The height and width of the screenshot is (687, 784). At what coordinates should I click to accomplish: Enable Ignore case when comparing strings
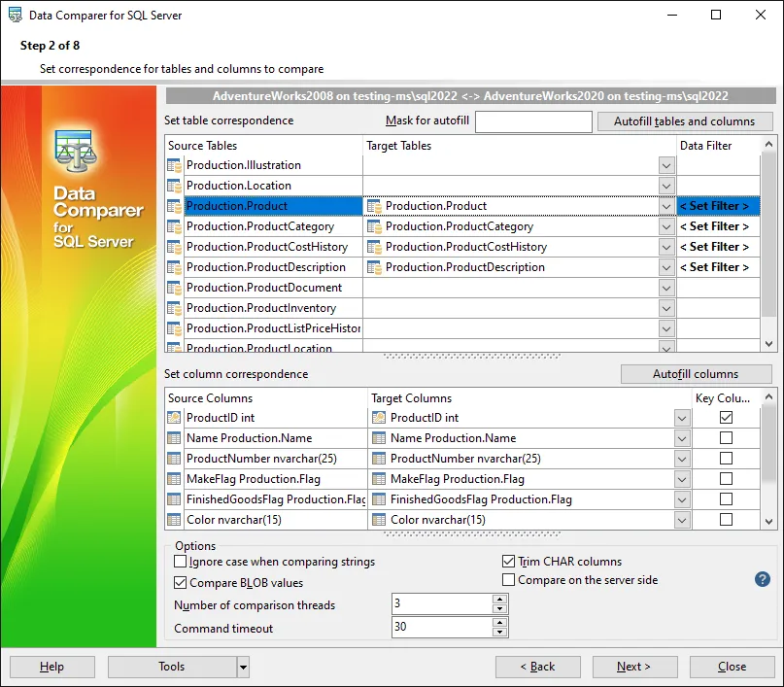point(180,562)
